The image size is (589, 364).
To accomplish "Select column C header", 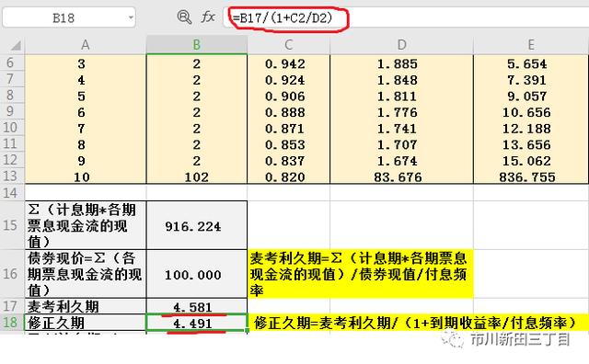I will (288, 45).
